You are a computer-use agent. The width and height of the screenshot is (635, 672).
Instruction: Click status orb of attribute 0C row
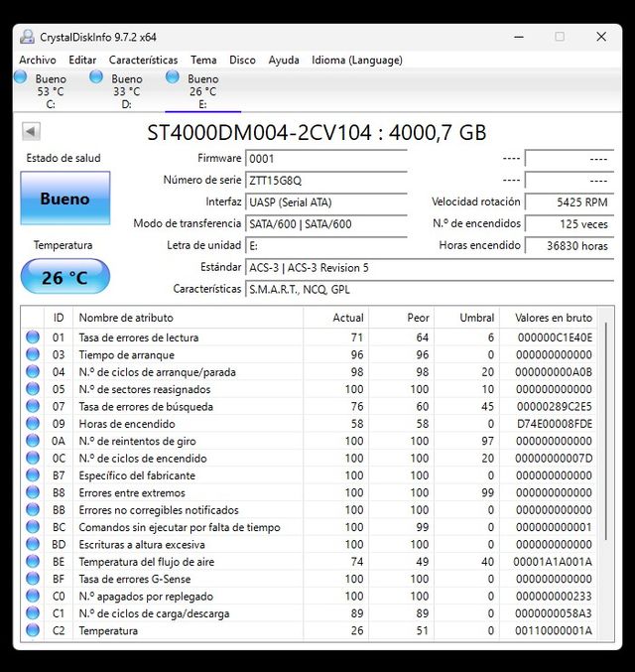click(33, 458)
